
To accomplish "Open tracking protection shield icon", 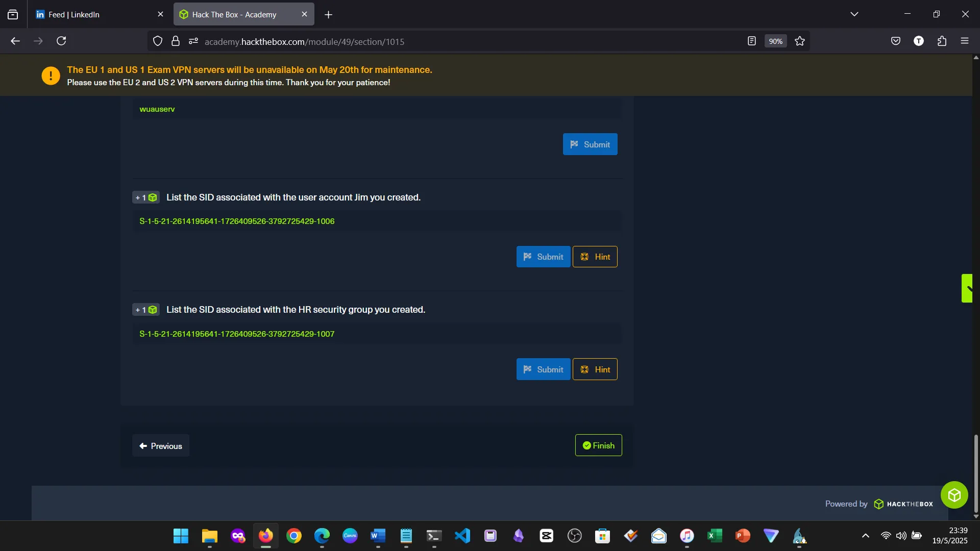I will [158, 41].
